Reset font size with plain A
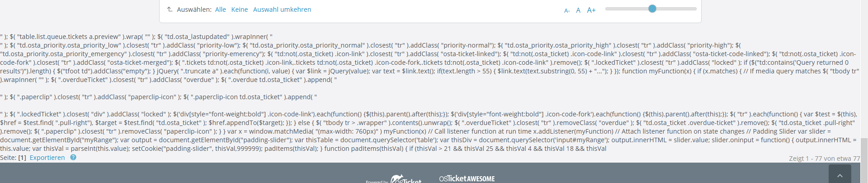The height and width of the screenshot is (183, 868). pos(578,10)
